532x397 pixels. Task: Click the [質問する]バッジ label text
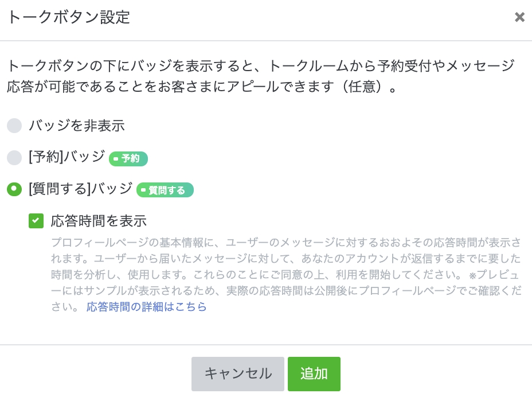(80, 189)
